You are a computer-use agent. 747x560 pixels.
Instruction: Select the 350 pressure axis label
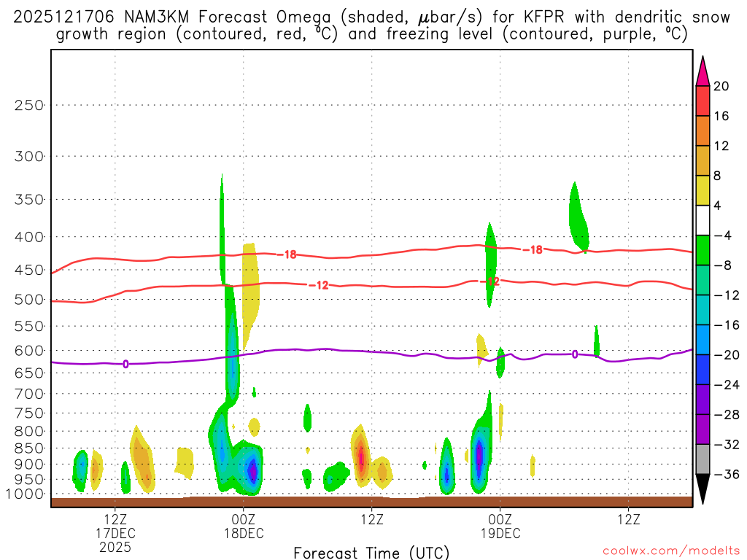29,200
